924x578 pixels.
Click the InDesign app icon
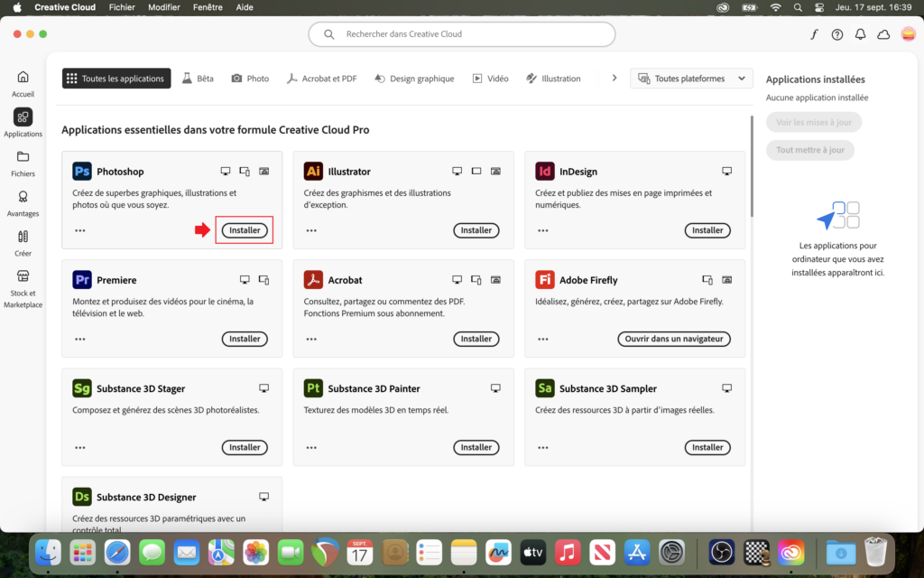pyautogui.click(x=544, y=171)
